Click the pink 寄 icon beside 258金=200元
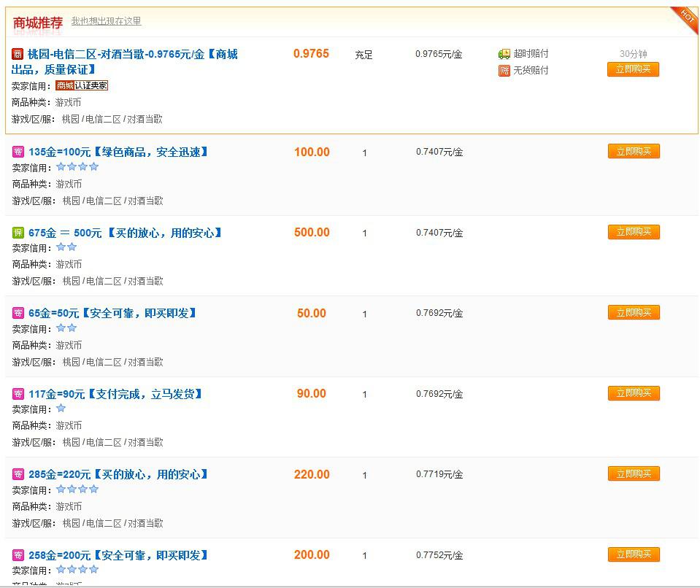Screen dimensions: 700x588 click(18, 555)
